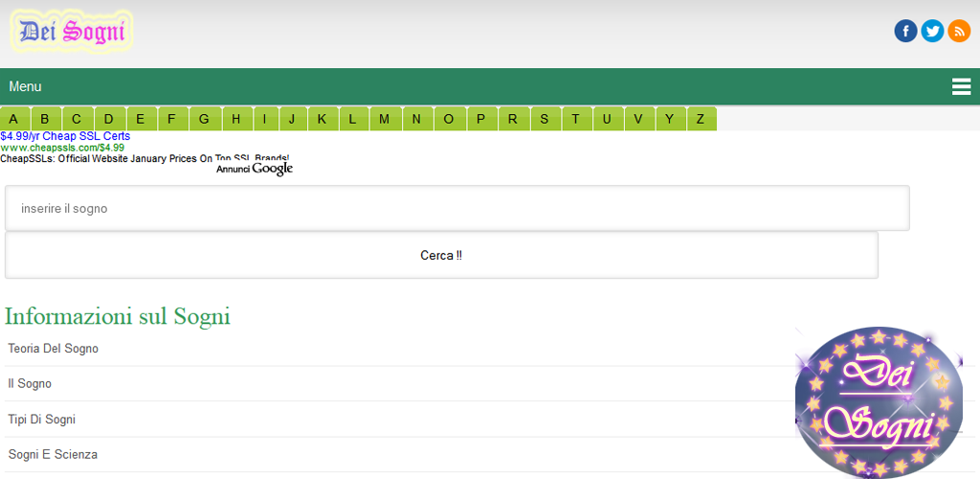
Task: Select letter U tab
Action: point(608,119)
